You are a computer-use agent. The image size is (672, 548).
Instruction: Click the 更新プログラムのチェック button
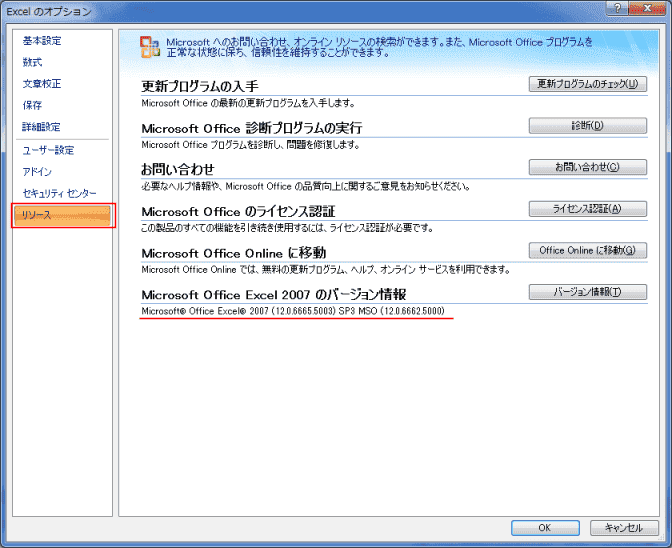pos(588,84)
